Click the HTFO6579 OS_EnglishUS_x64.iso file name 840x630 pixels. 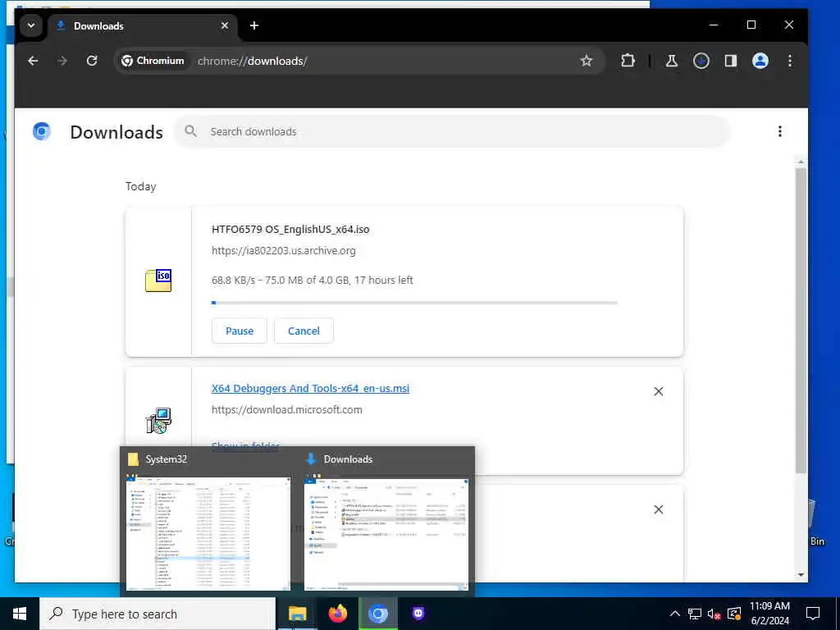point(290,230)
